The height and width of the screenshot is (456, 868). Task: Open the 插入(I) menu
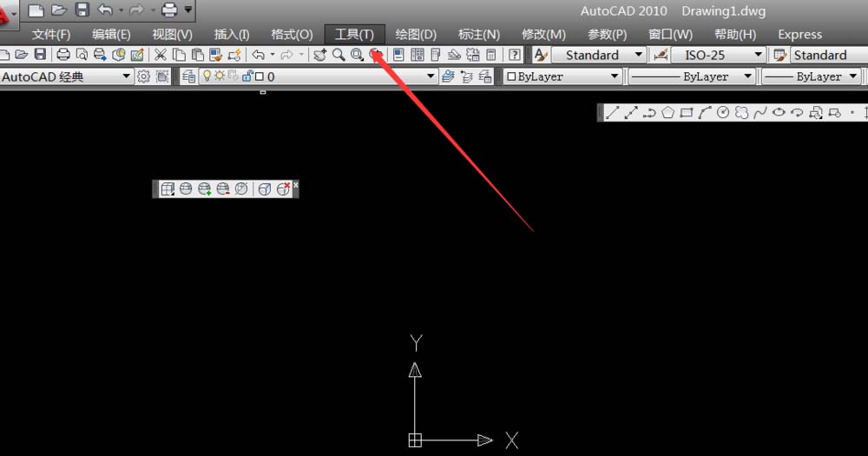tap(232, 35)
